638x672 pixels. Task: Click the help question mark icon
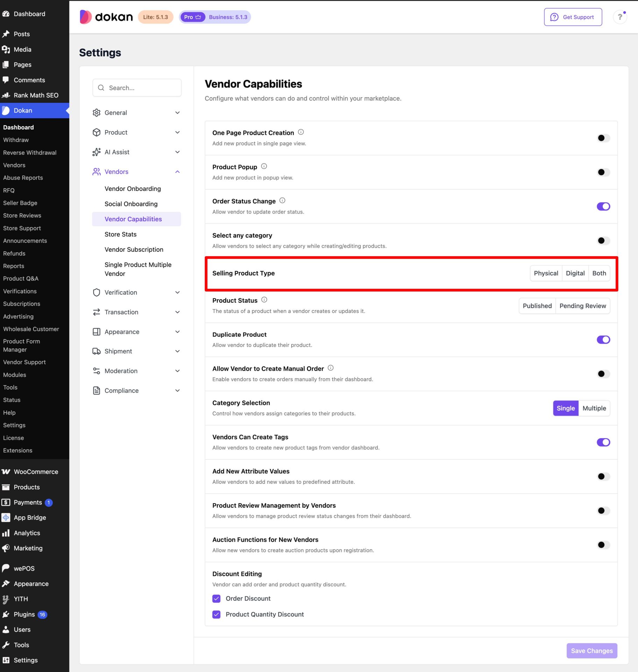(x=620, y=17)
